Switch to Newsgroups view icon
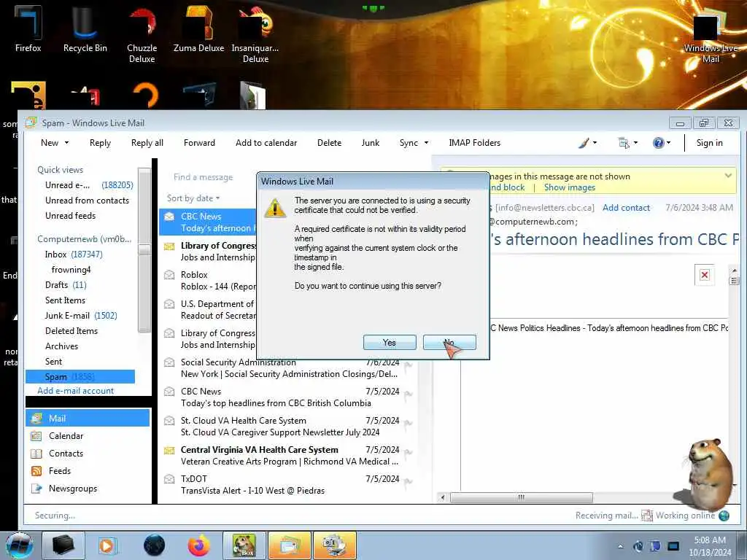 click(x=36, y=488)
